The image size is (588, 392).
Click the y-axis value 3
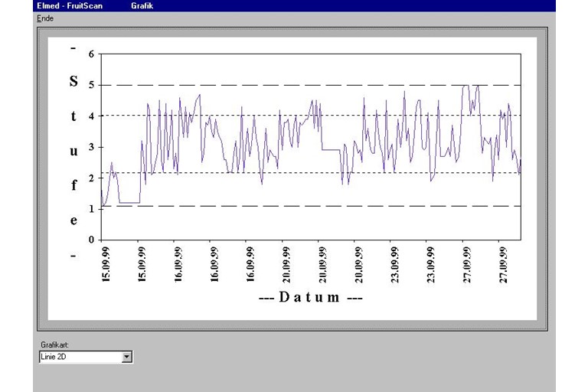(x=91, y=147)
